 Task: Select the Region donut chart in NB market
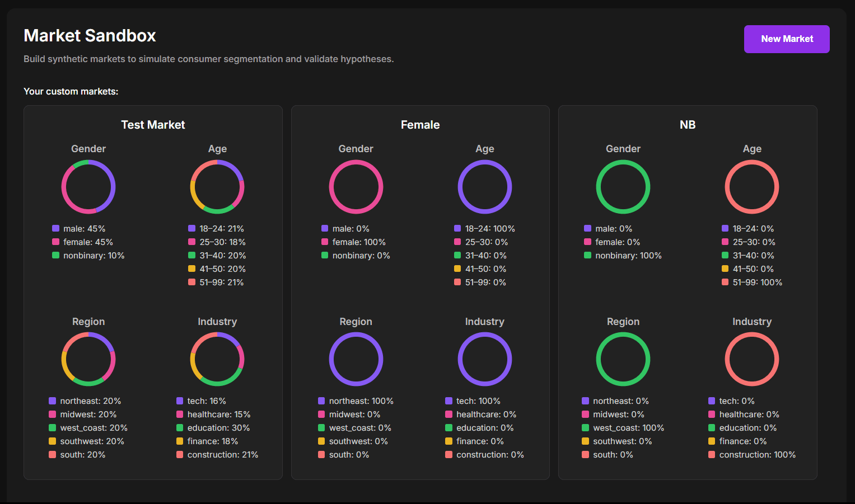point(623,359)
